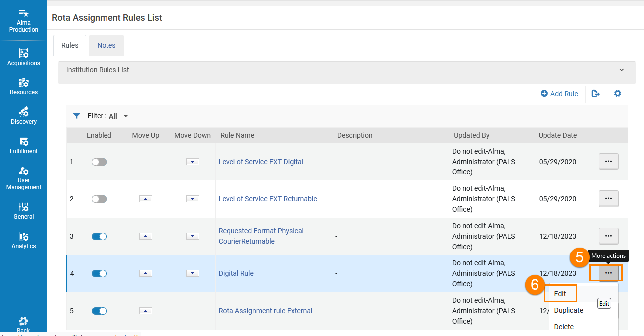Disable Requested Format Physical CourierReturnable rule toggle
The width and height of the screenshot is (644, 336).
click(99, 236)
